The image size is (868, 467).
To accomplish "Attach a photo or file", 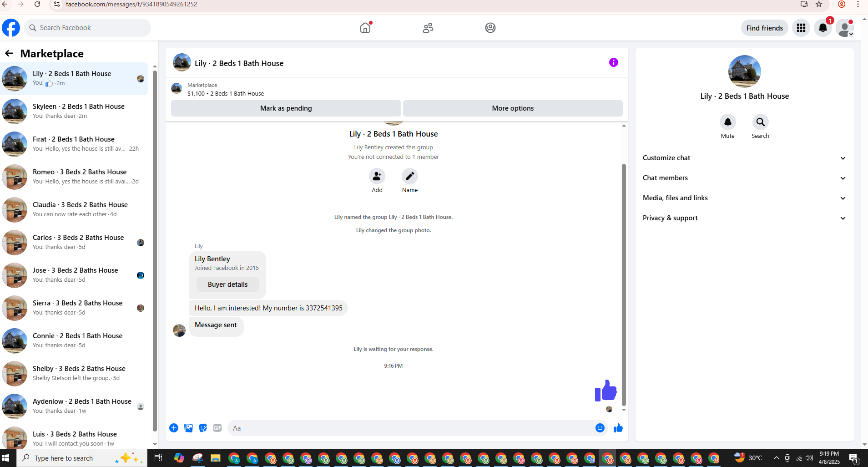I will click(188, 428).
